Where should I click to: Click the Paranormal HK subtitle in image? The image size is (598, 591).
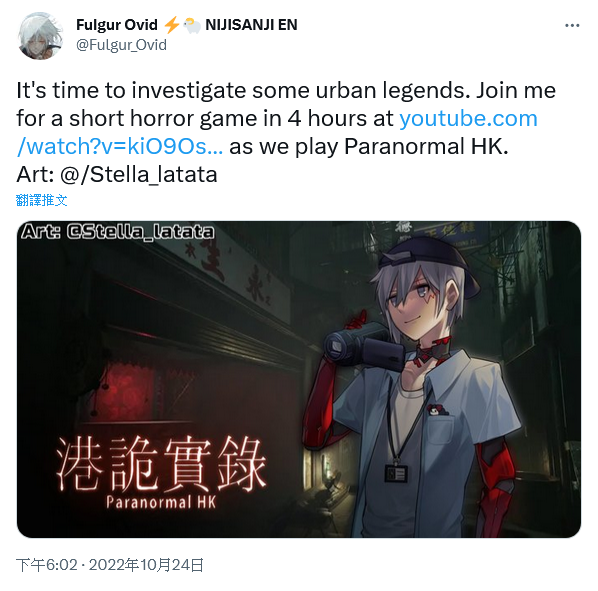(x=161, y=502)
